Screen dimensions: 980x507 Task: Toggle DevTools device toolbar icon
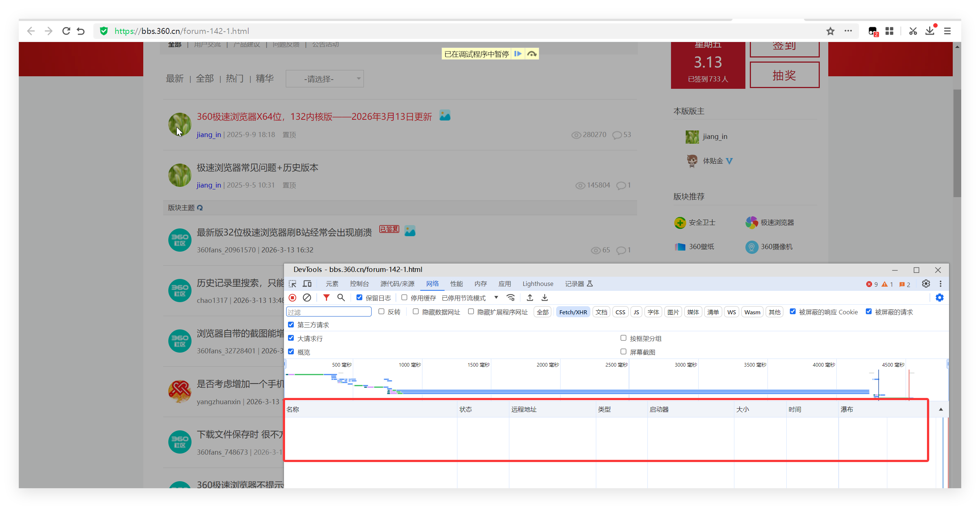click(x=307, y=284)
